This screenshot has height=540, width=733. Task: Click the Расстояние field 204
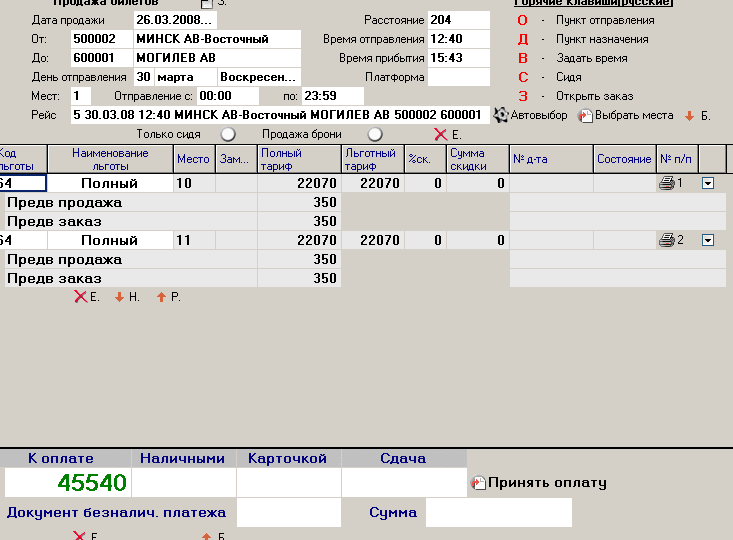(x=459, y=20)
